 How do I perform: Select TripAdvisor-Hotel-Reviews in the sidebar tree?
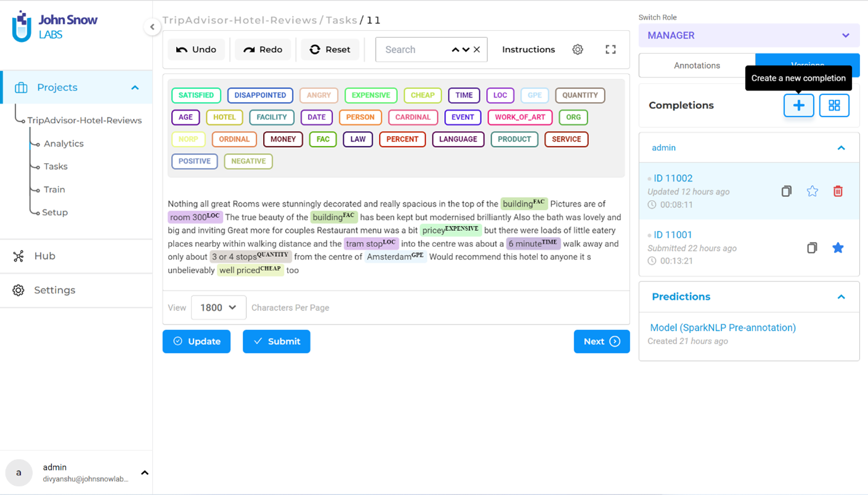pyautogui.click(x=84, y=120)
